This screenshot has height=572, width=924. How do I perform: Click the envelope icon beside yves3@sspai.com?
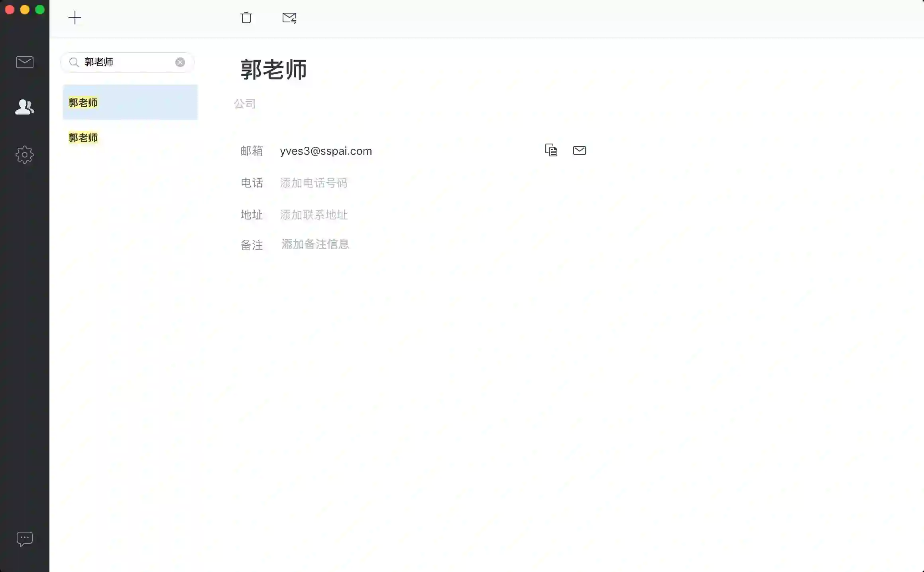(579, 150)
